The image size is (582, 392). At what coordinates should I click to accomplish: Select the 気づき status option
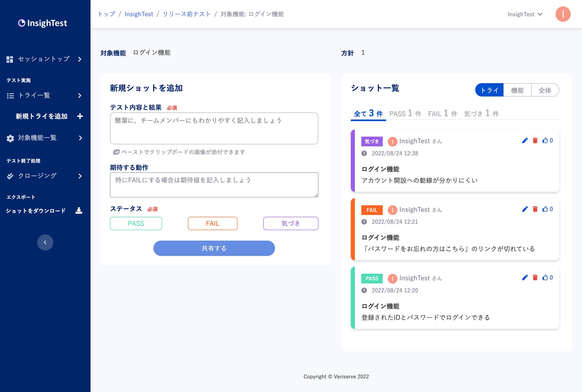point(290,223)
